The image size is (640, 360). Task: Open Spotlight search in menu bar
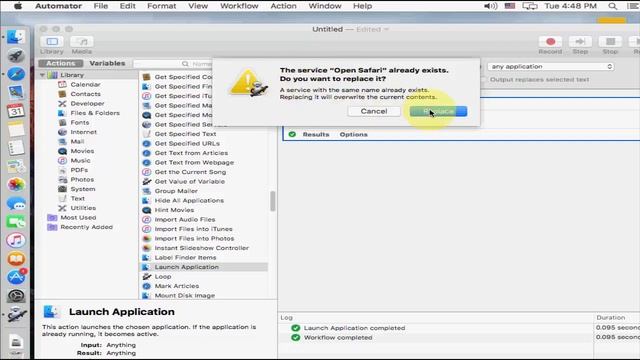613,6
